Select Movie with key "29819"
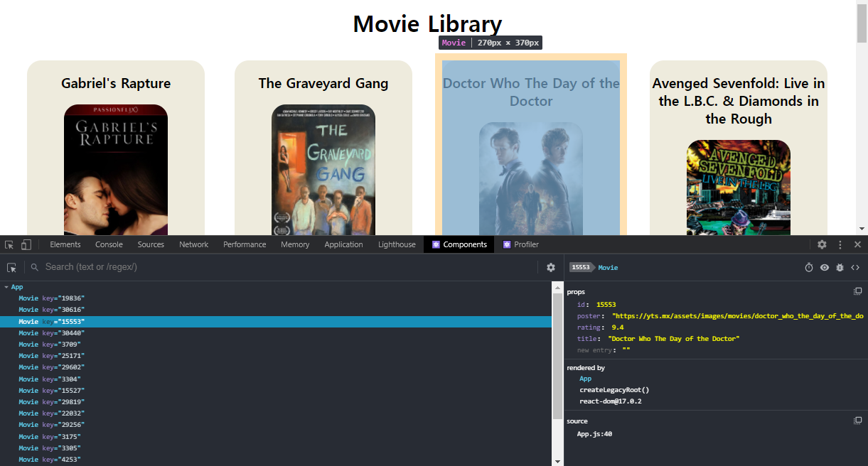This screenshot has height=466, width=868. (x=276, y=402)
